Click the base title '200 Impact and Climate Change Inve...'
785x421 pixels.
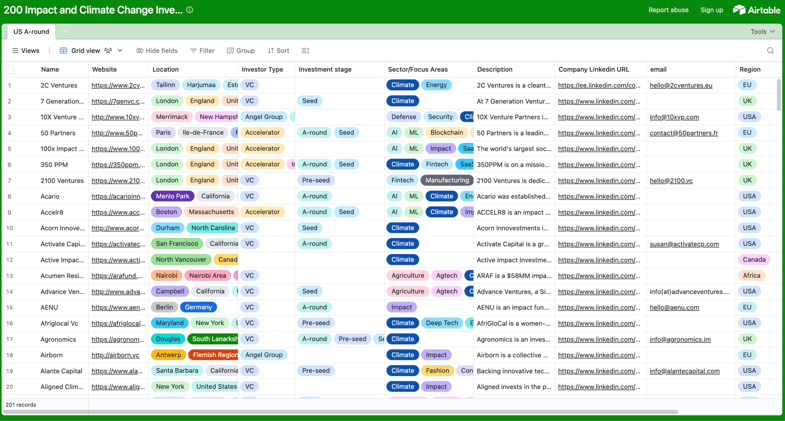pos(93,10)
